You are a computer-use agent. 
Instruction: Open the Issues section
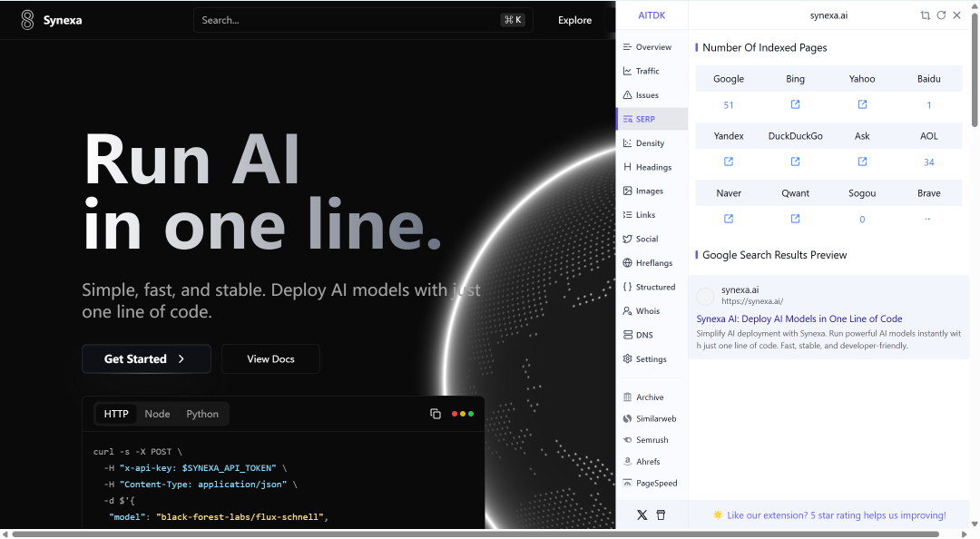[652, 95]
